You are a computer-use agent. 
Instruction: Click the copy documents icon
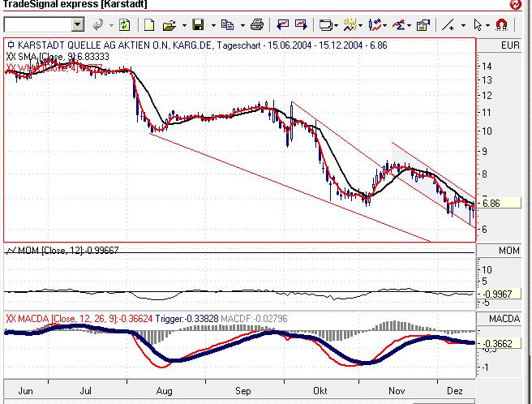click(x=227, y=25)
